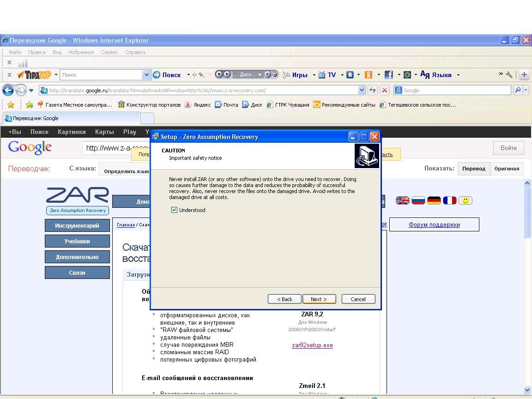Open the Форум поддержки link
Viewport: 532px width, 399px height.
pos(434,224)
